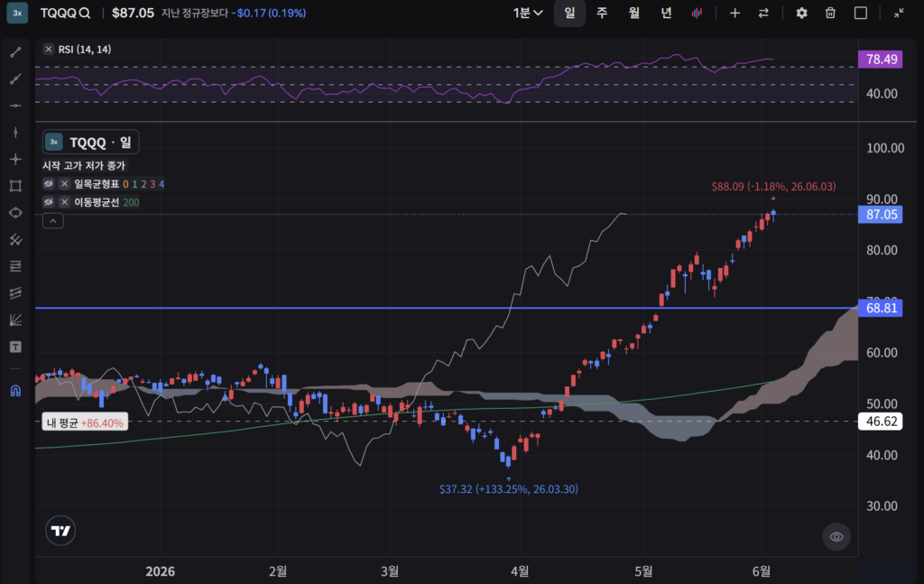Click the $87.05 price in header
The height and width of the screenshot is (584, 924).
tap(133, 13)
